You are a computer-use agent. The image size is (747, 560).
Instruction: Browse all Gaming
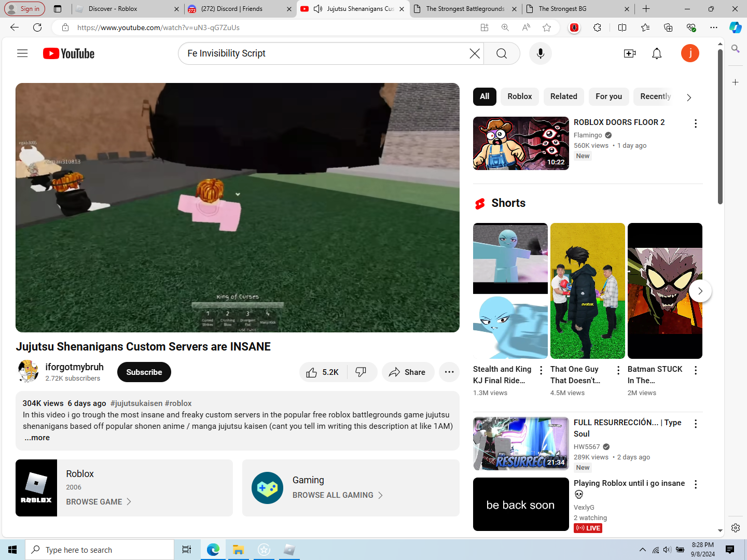point(338,495)
